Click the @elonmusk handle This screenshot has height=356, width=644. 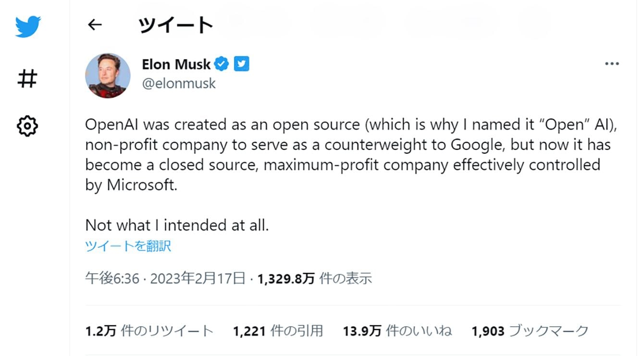click(x=179, y=83)
